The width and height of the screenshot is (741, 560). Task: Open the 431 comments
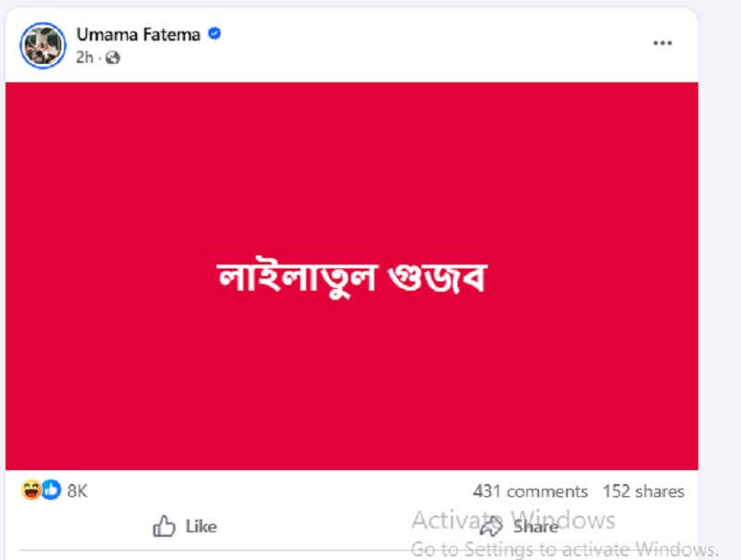point(530,492)
